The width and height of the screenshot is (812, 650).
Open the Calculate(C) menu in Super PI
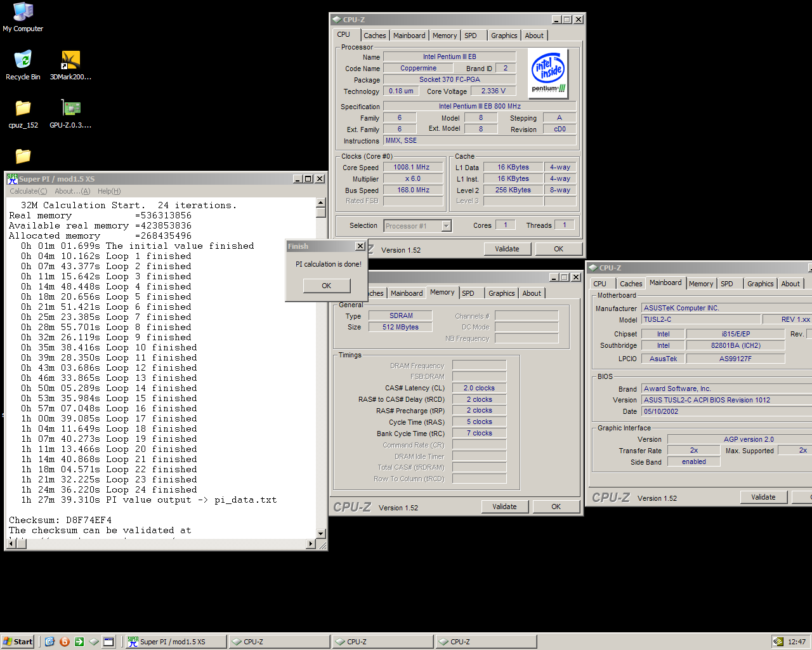(29, 191)
